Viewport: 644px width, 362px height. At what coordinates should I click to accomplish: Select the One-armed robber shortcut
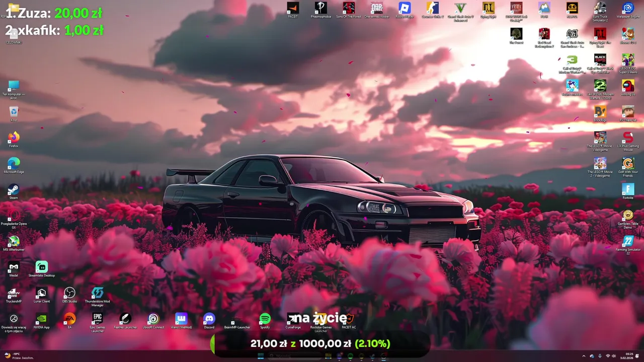pos(377,10)
